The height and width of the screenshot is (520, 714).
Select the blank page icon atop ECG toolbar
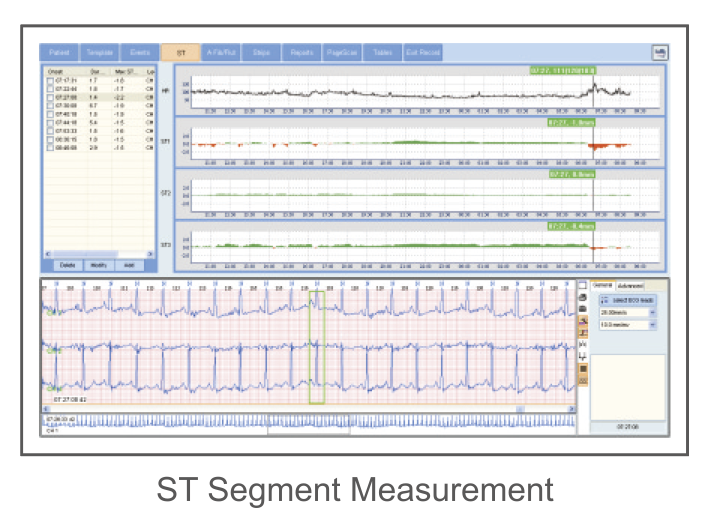[583, 285]
